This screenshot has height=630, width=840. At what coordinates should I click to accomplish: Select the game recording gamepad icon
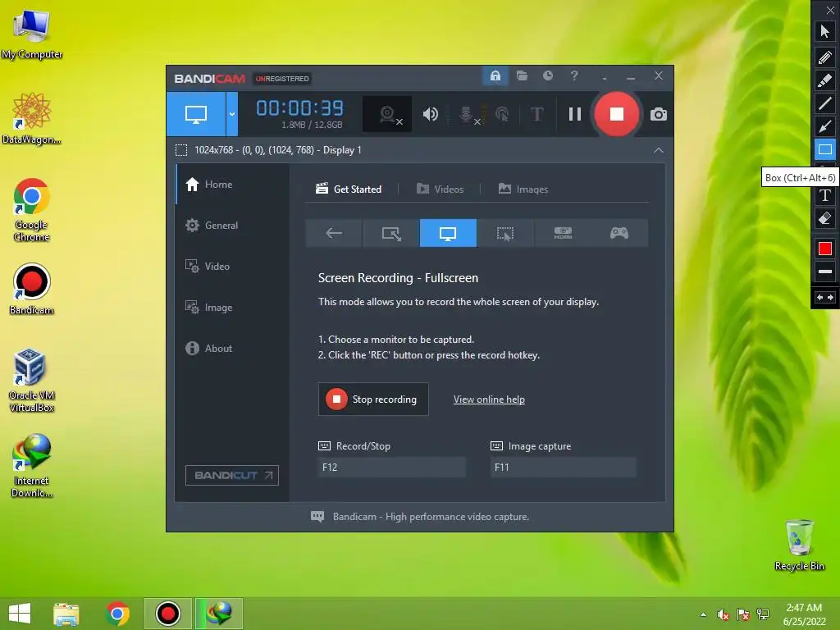[619, 233]
